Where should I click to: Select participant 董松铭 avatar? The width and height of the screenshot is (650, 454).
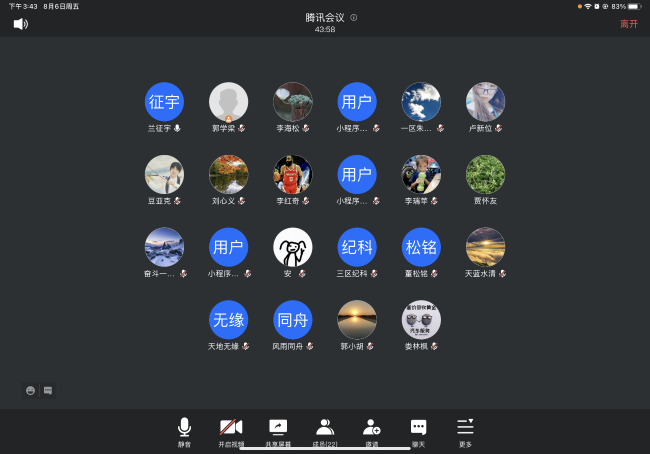coord(421,247)
